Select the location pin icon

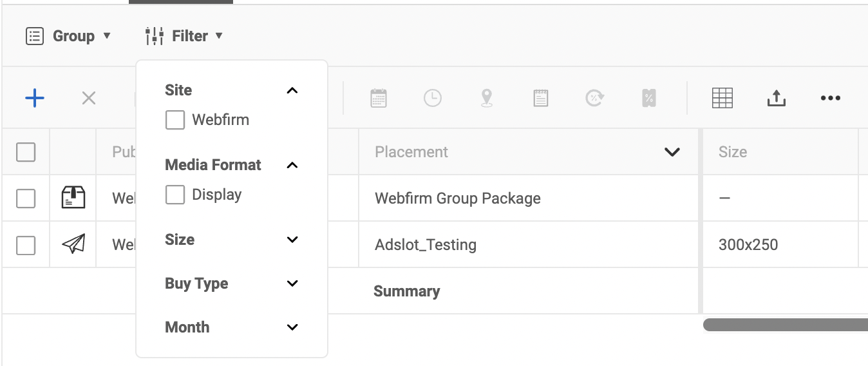pos(487,98)
